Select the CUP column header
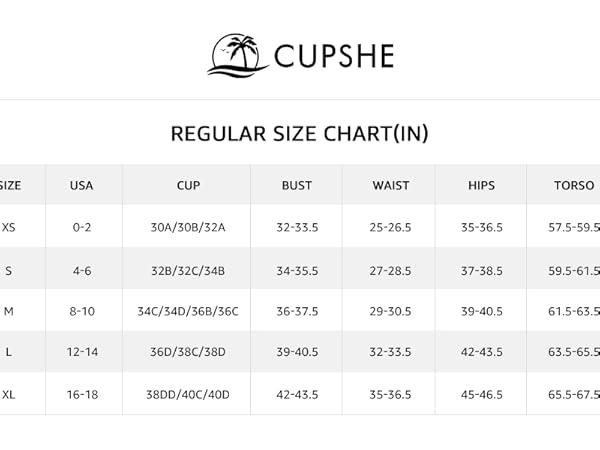600x450 pixels. [188, 186]
